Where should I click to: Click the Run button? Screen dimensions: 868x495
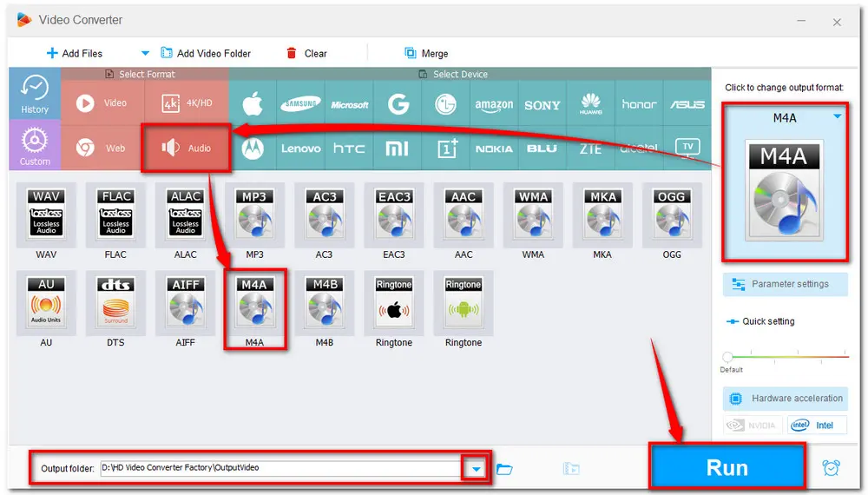coord(727,468)
